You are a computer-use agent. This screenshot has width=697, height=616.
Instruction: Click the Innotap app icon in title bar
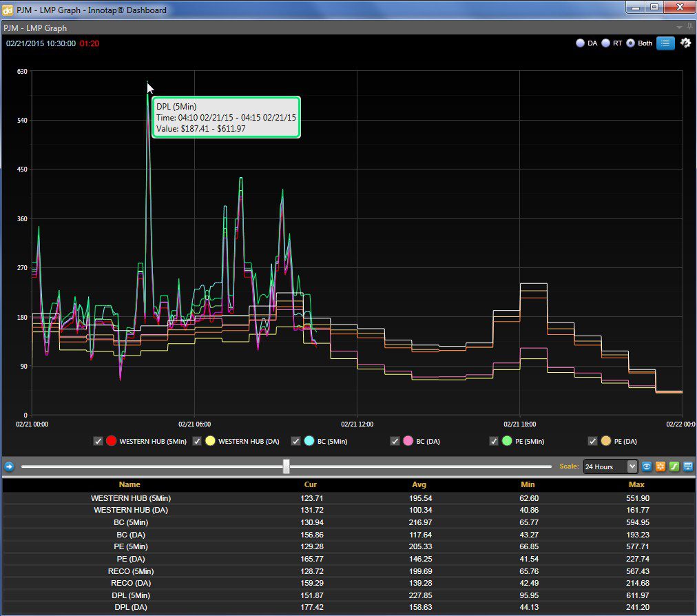click(7, 10)
